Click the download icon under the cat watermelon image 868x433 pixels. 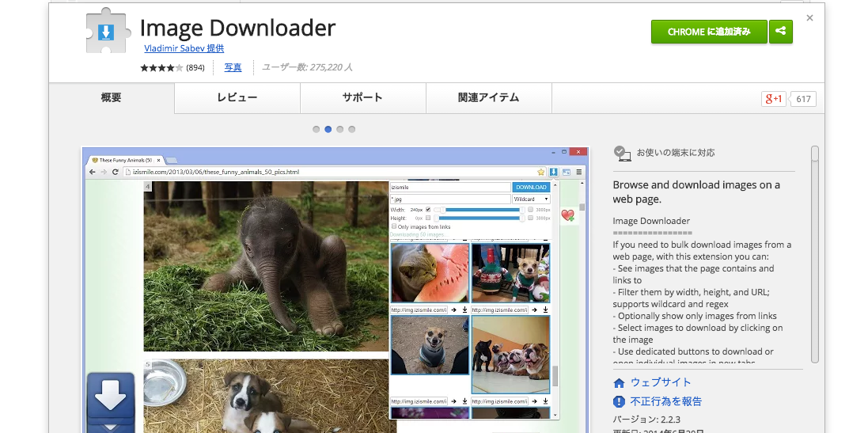pos(465,310)
